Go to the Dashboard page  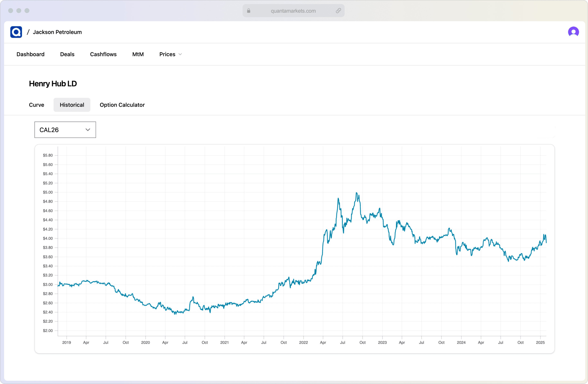(30, 54)
